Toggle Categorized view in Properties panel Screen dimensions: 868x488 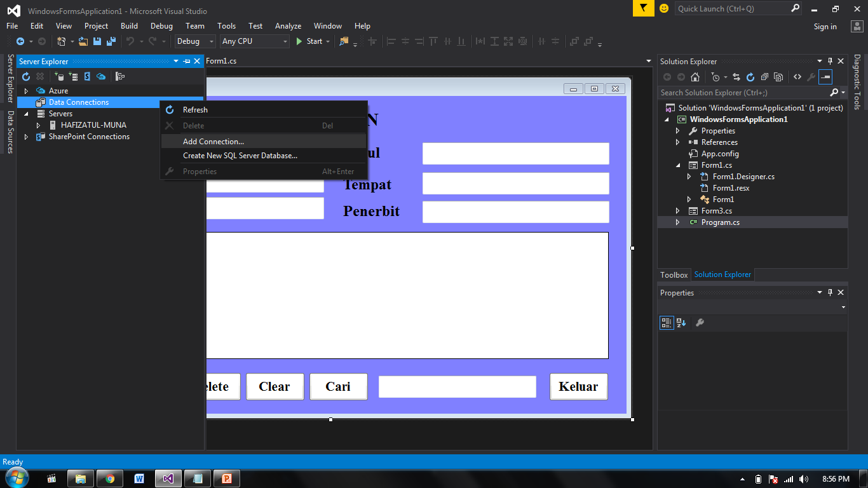pyautogui.click(x=667, y=323)
